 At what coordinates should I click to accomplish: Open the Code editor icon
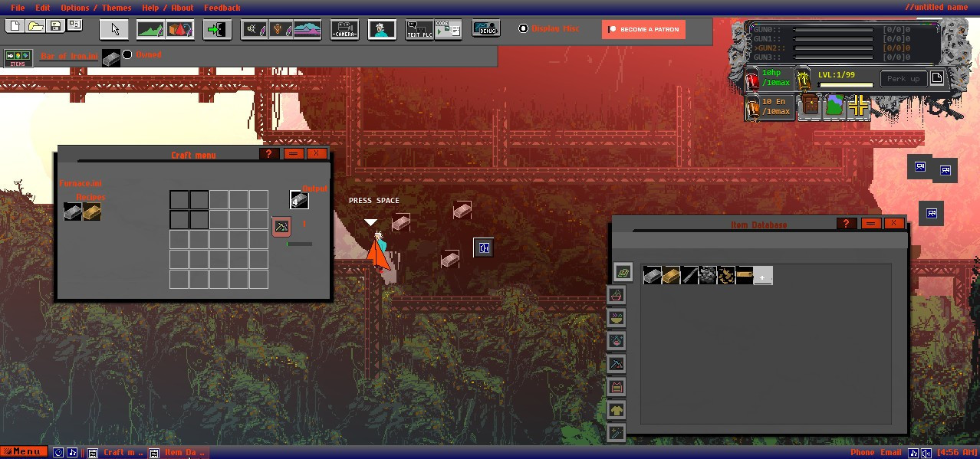pos(448,30)
